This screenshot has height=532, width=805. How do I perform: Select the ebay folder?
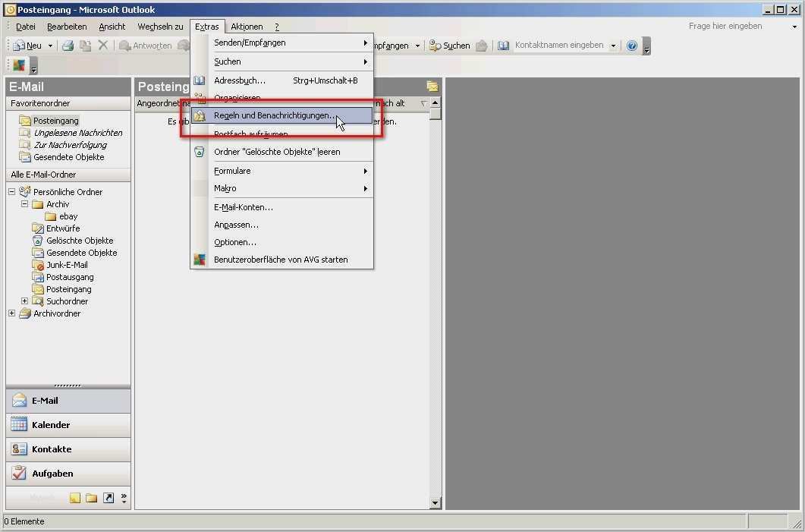pyautogui.click(x=61, y=216)
